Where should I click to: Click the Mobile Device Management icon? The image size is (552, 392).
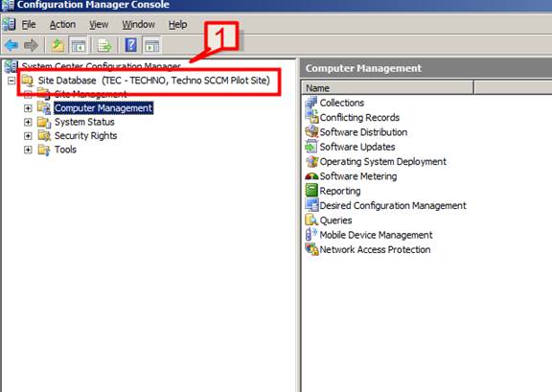pyautogui.click(x=310, y=235)
